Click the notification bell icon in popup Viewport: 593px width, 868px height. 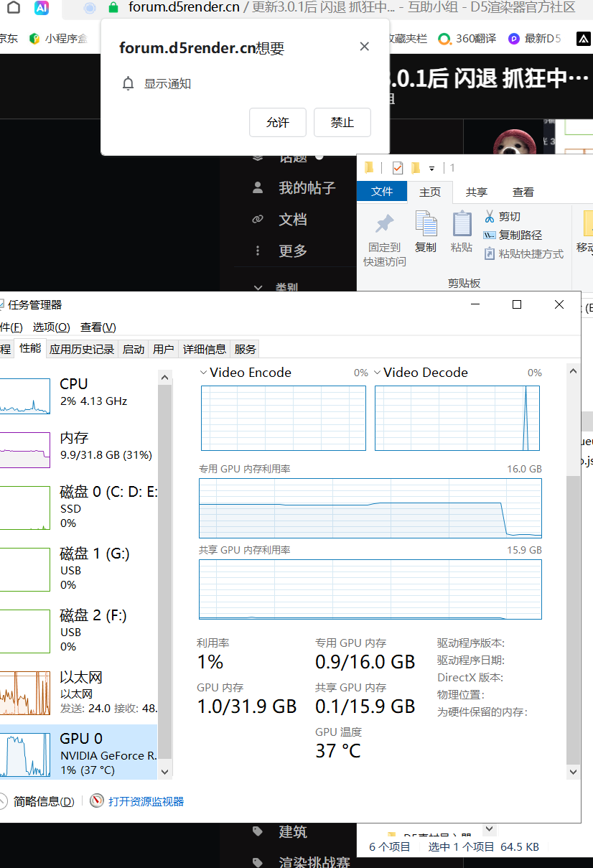tap(129, 84)
